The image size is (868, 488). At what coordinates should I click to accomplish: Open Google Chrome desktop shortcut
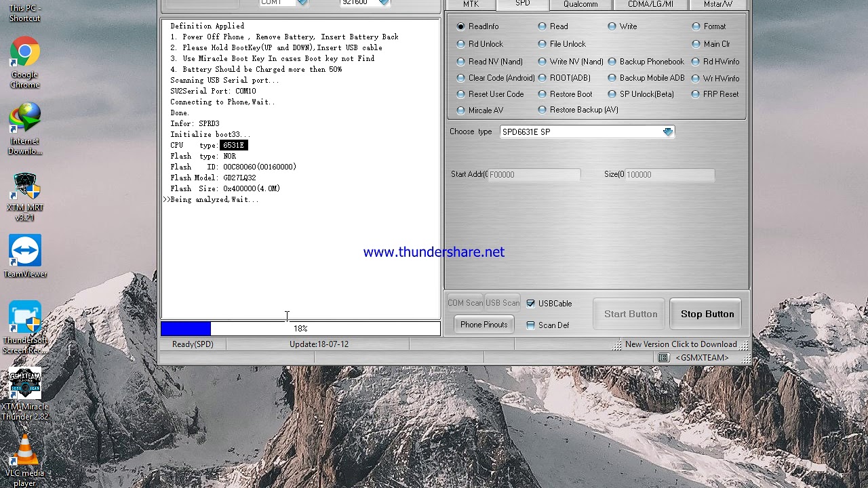(25, 62)
